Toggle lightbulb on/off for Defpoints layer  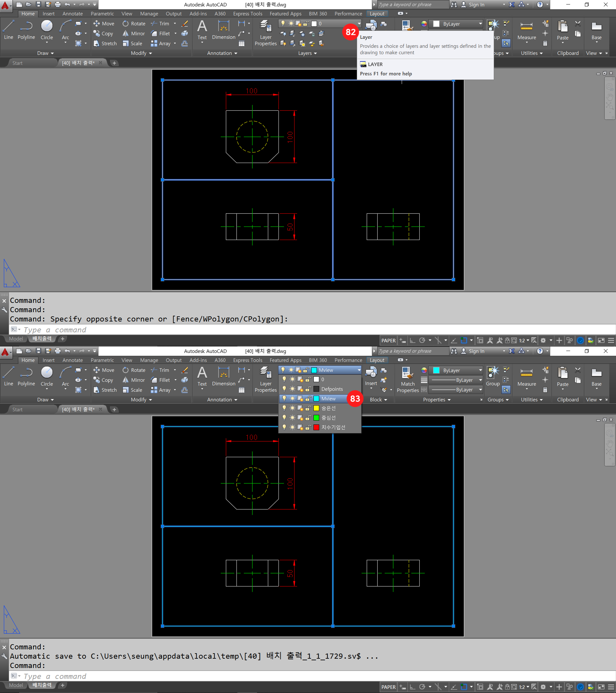pyautogui.click(x=284, y=389)
